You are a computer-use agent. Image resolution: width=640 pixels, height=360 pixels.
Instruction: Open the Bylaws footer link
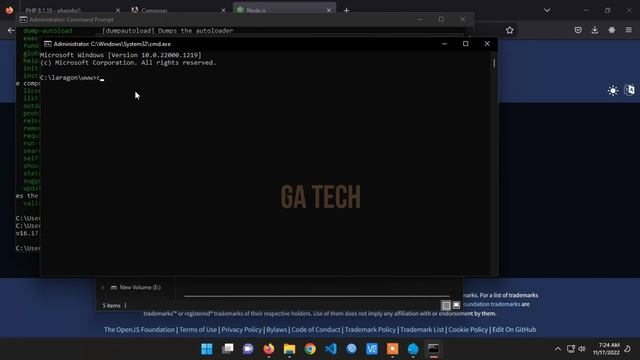click(x=276, y=329)
